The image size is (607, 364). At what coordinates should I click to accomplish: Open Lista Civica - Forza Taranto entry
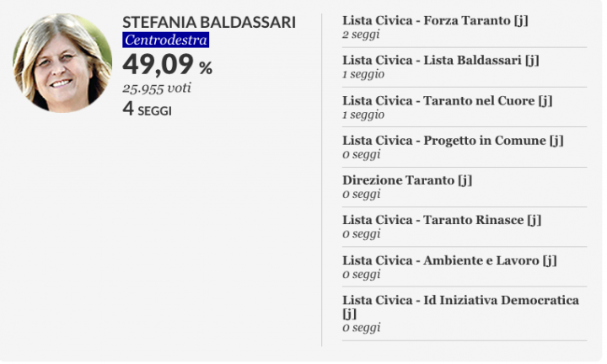435,20
